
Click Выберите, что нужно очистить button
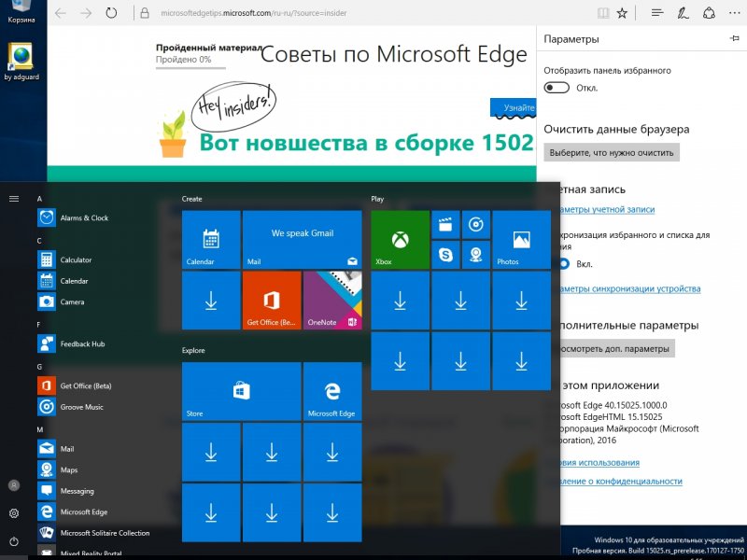(x=612, y=153)
